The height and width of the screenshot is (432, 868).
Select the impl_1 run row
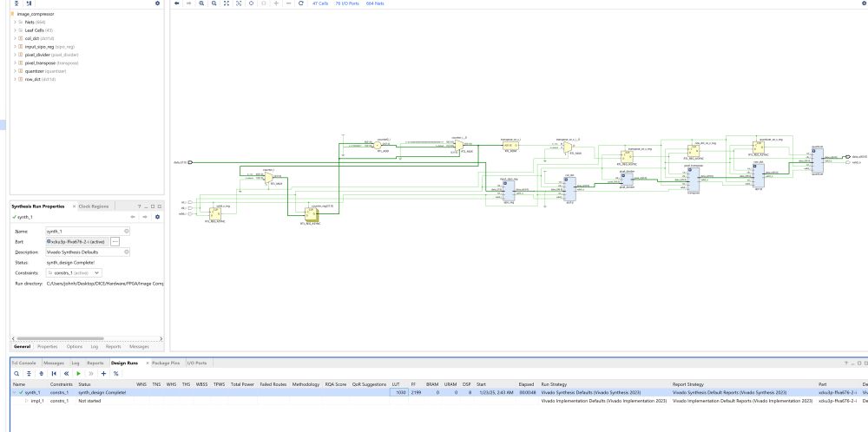tap(437, 401)
